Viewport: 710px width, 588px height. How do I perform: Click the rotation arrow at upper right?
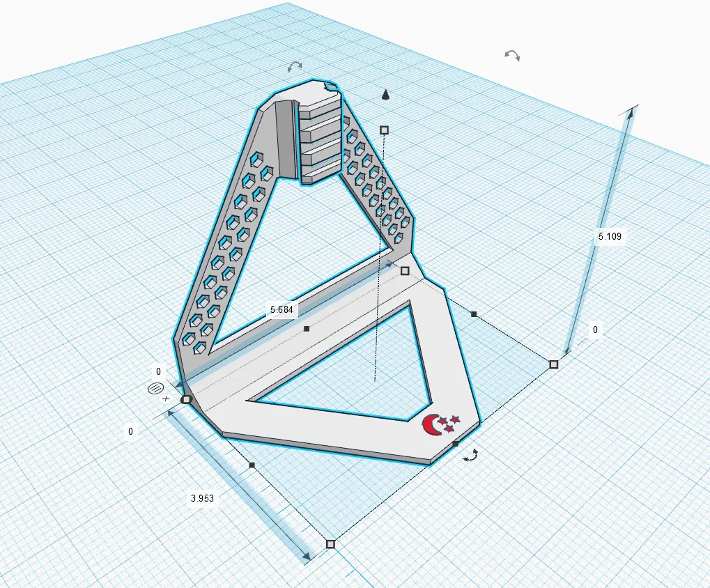tap(512, 55)
